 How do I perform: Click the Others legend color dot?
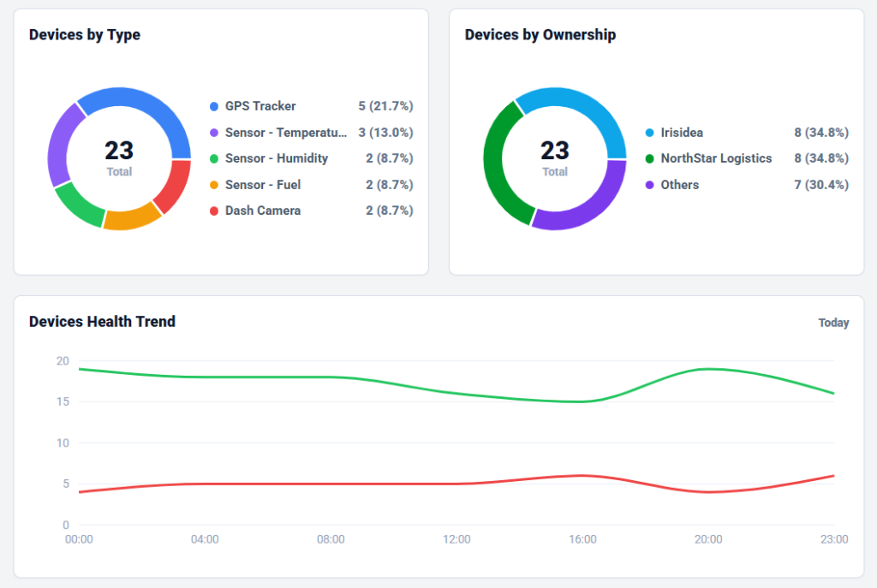click(x=649, y=185)
